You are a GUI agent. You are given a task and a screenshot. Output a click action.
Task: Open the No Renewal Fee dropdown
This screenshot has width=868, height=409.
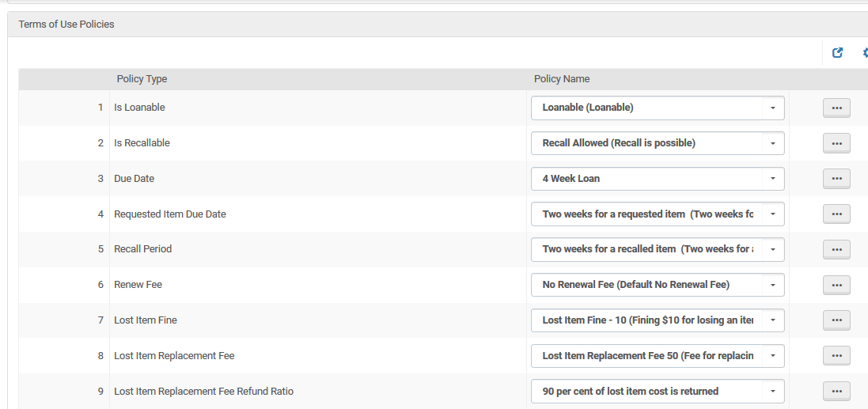658,285
